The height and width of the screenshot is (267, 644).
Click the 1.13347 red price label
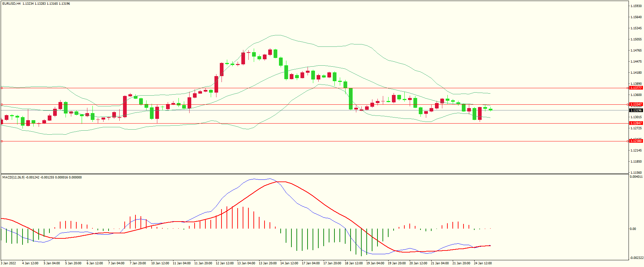point(636,104)
